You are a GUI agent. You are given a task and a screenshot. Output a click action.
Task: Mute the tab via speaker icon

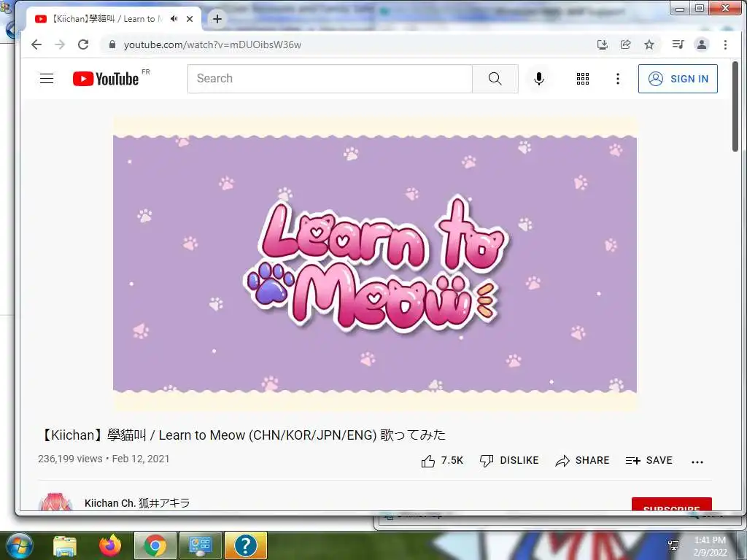point(174,18)
